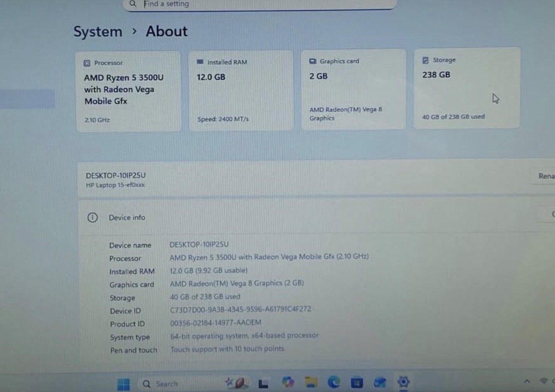
Task: Select AMD Radeon(TM) Vega 8 Graphics (2 GB) text
Action: pos(237,283)
